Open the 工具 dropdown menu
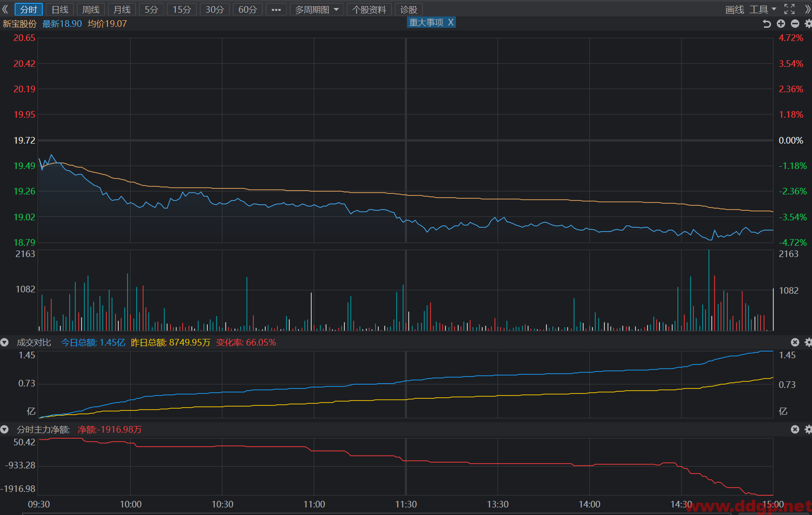This screenshot has height=515, width=812. pyautogui.click(x=763, y=9)
